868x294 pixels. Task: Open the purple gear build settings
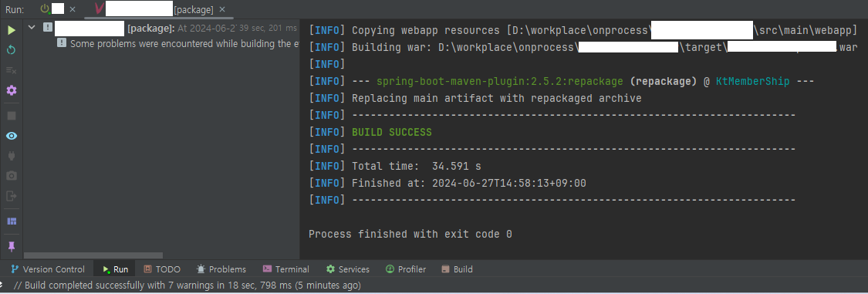(x=11, y=90)
